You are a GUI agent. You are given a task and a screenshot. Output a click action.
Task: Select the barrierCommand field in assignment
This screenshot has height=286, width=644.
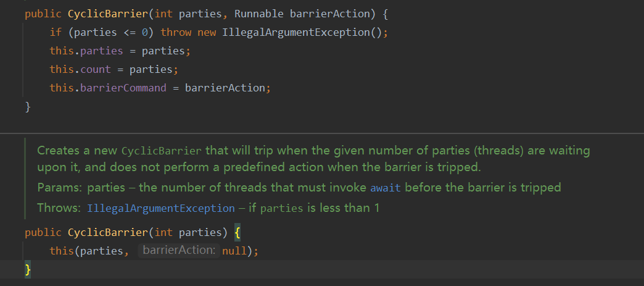(123, 88)
